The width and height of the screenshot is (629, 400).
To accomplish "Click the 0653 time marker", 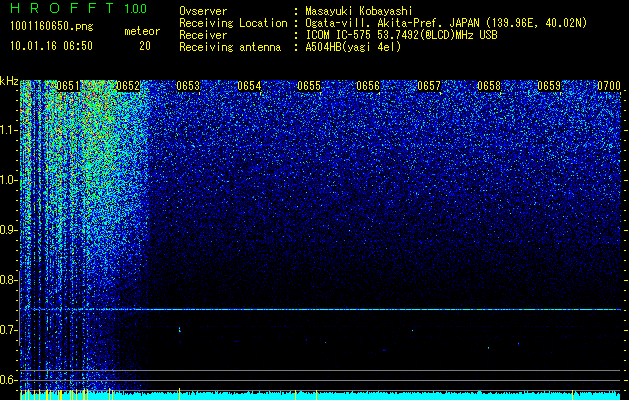I will click(x=188, y=86).
